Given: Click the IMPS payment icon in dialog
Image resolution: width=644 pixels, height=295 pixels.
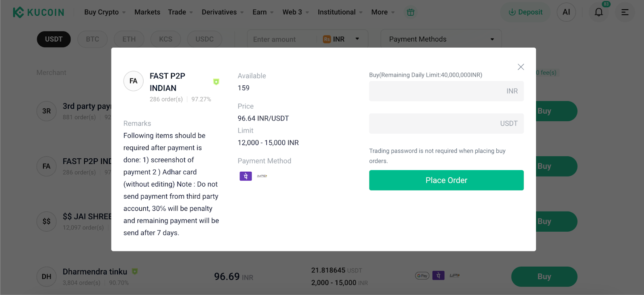Looking at the screenshot, I should (x=262, y=176).
